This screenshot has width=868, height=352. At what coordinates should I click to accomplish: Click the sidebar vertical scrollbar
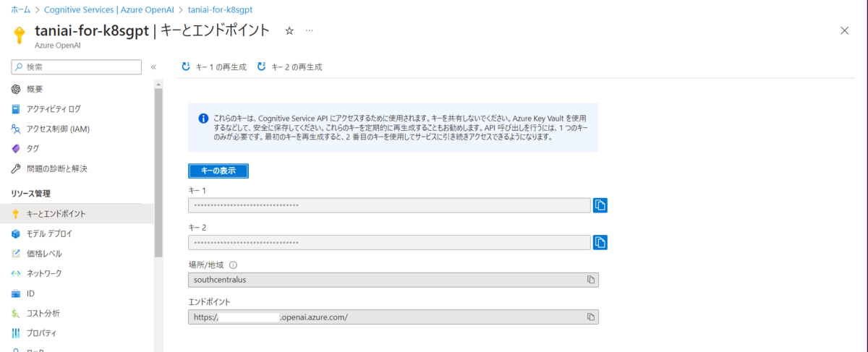click(158, 171)
